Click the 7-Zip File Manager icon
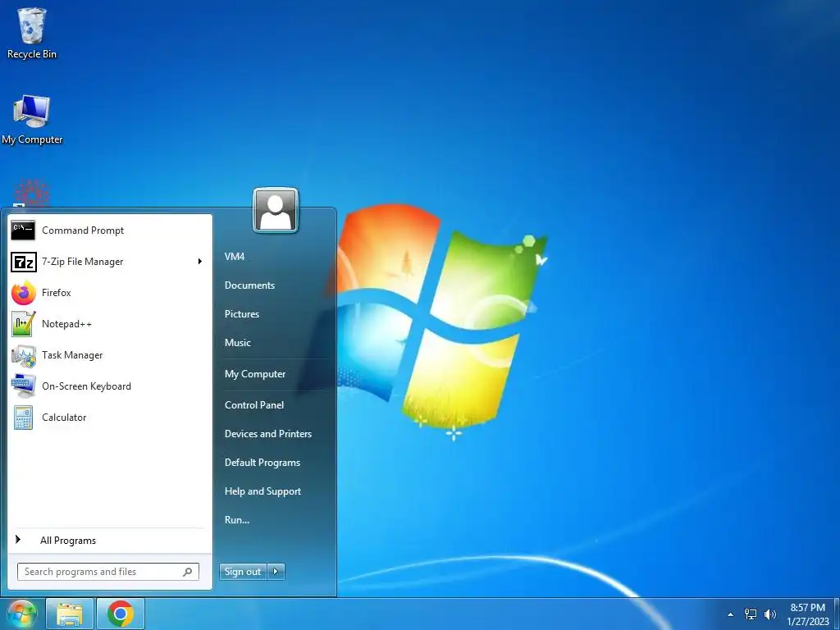The image size is (840, 630). [x=23, y=262]
